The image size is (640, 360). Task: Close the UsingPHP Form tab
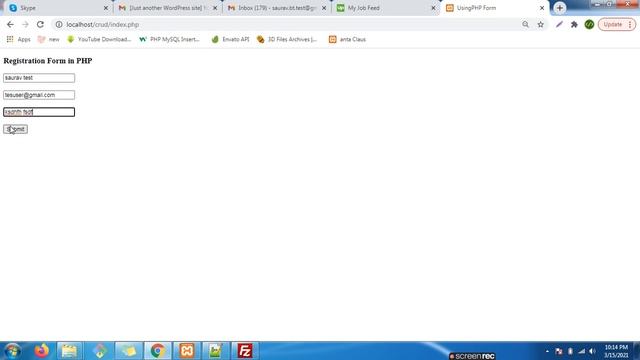pos(542,8)
